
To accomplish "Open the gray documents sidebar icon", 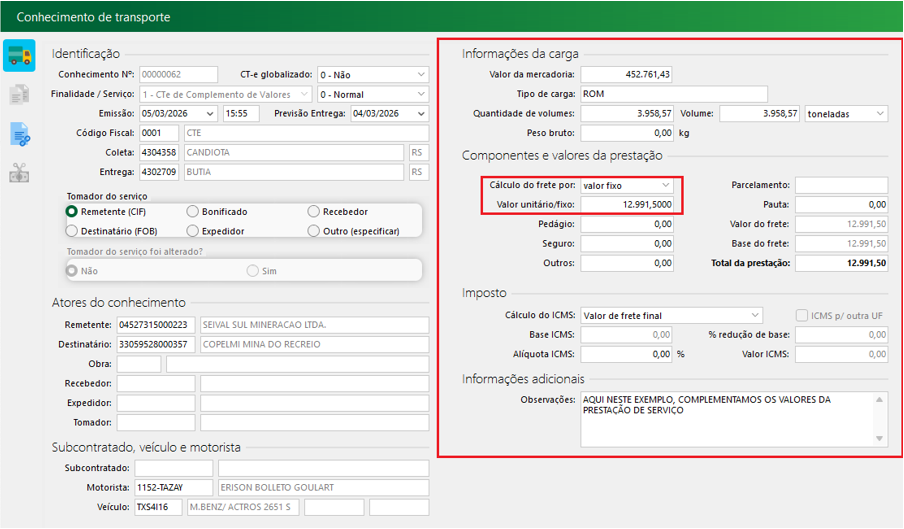I will point(19,95).
